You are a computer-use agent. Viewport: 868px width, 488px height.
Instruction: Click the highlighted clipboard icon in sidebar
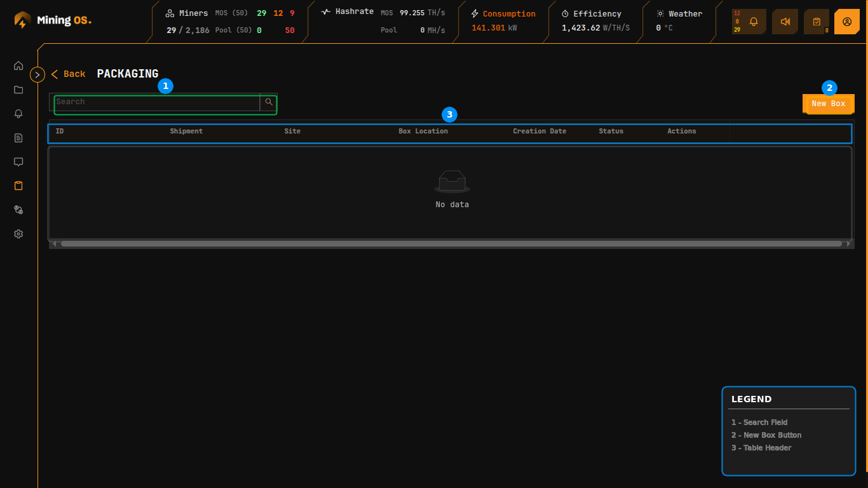(18, 186)
